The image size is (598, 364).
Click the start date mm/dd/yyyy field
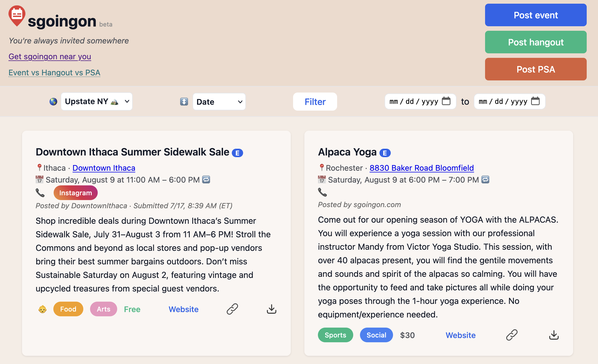pyautogui.click(x=420, y=101)
